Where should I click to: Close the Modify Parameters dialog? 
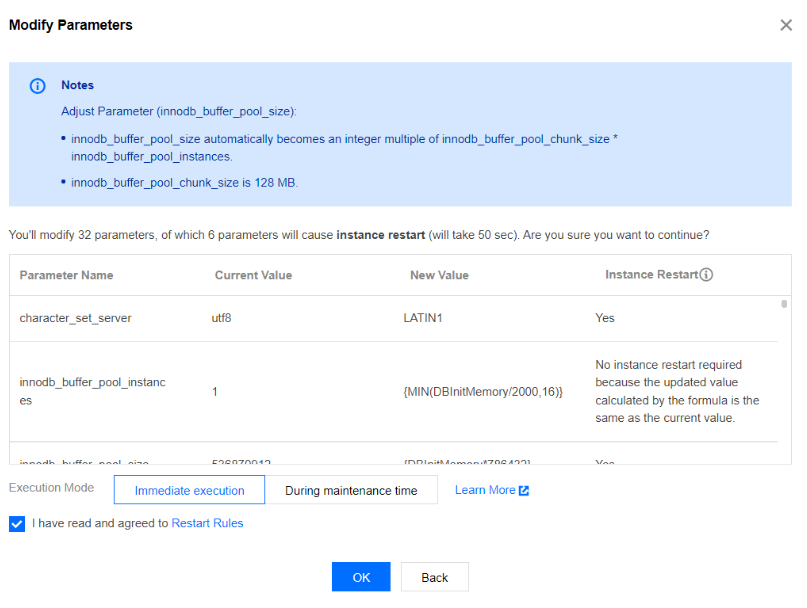click(x=786, y=25)
